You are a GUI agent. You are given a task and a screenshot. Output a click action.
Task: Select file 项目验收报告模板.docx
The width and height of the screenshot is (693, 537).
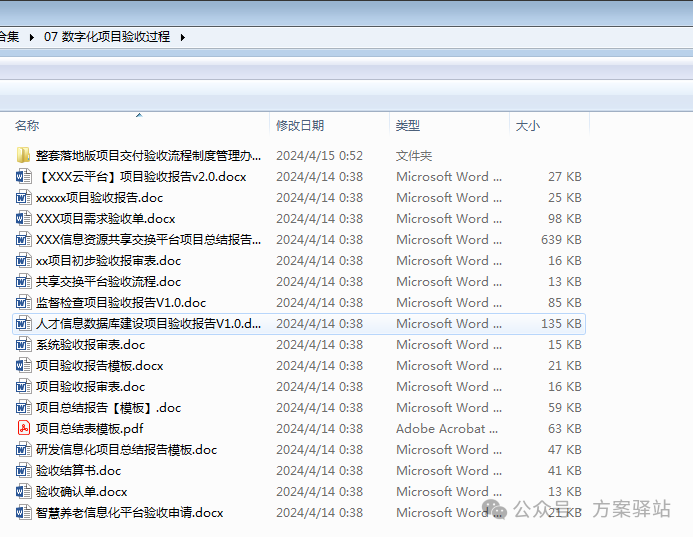point(99,366)
